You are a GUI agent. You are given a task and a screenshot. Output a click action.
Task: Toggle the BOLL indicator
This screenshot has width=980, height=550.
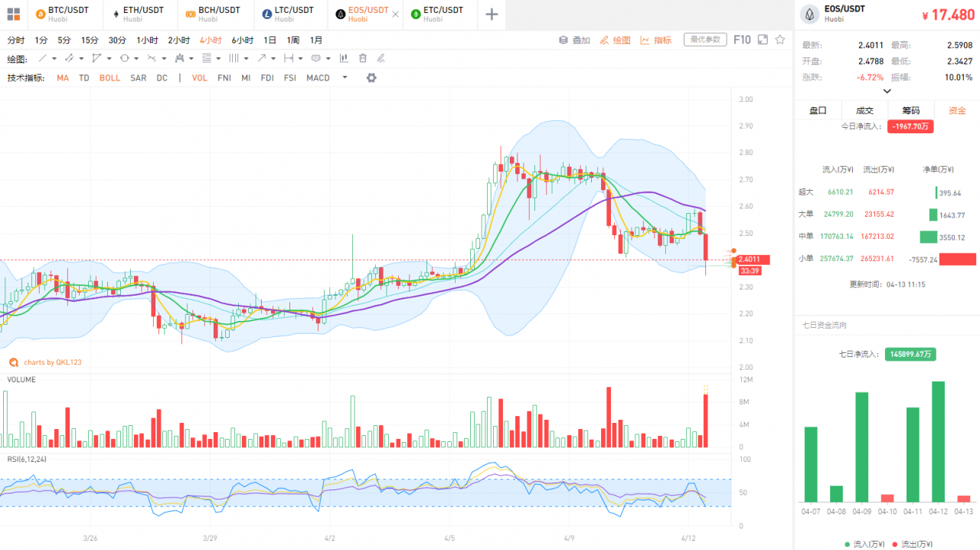(110, 78)
